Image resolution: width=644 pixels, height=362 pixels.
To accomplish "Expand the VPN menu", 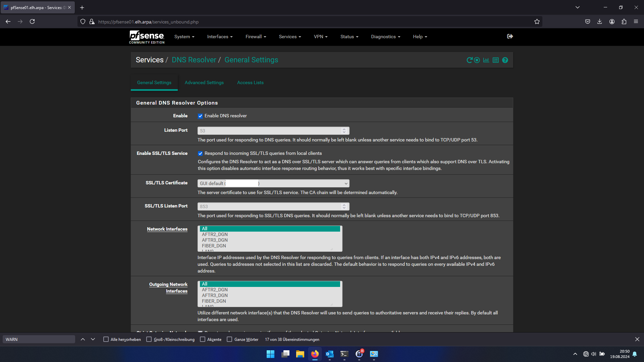I will pos(321,37).
